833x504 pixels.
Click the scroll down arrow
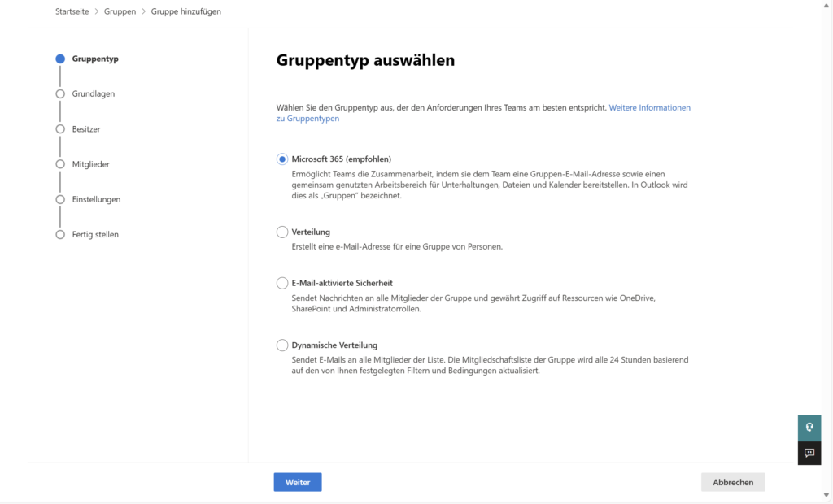[x=826, y=497]
